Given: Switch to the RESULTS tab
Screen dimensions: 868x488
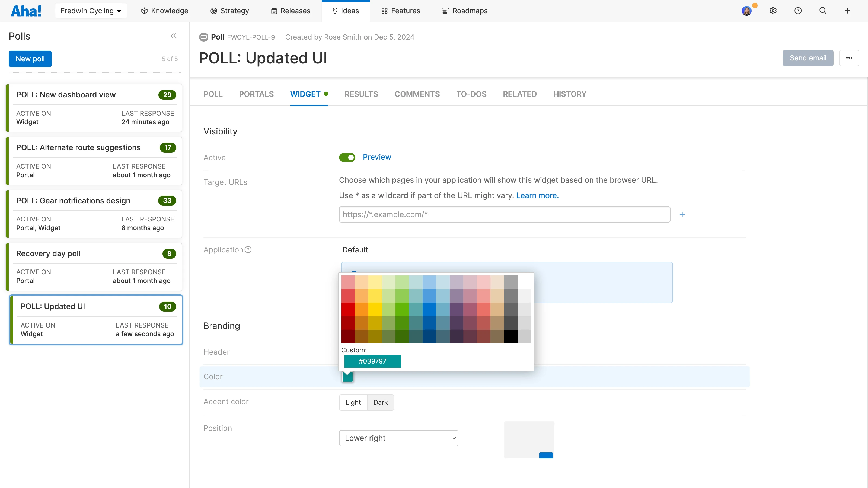Looking at the screenshot, I should (361, 94).
